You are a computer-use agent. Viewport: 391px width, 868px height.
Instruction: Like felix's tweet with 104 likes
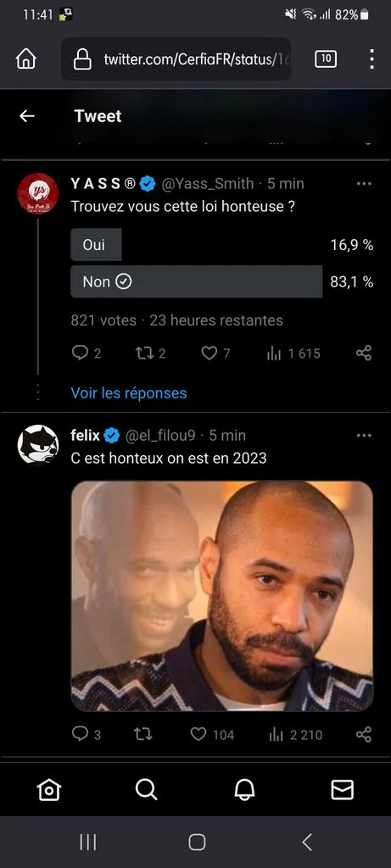click(212, 735)
